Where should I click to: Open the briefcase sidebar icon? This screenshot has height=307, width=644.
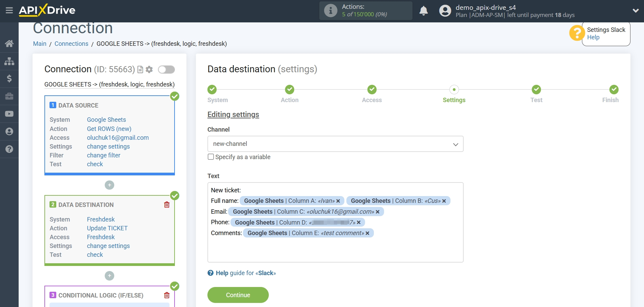pyautogui.click(x=9, y=96)
